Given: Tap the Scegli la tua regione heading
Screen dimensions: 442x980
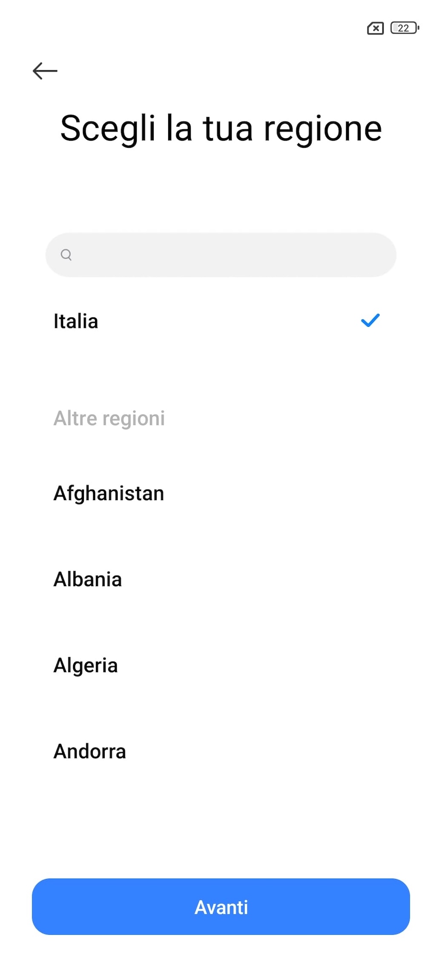Looking at the screenshot, I should tap(221, 128).
